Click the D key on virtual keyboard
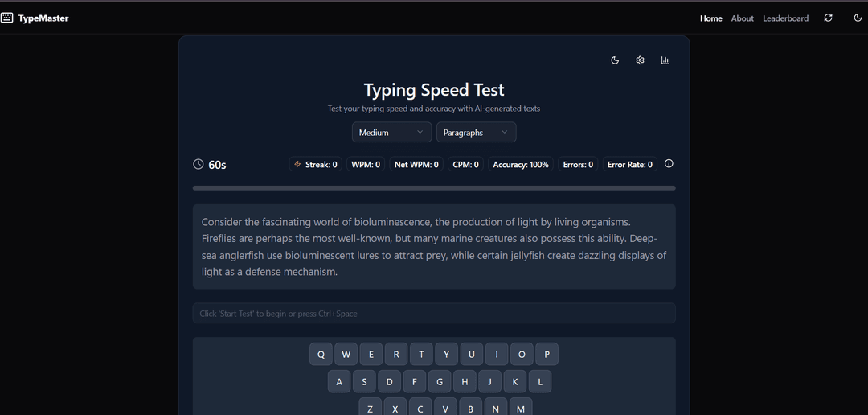Image resolution: width=868 pixels, height=415 pixels. (389, 381)
